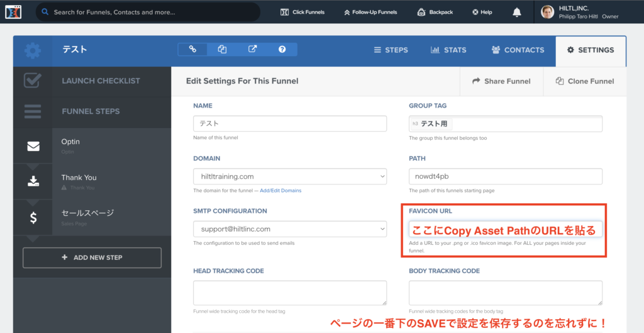The width and height of the screenshot is (644, 333).
Task: Open the Backpack menu
Action: pos(435,12)
